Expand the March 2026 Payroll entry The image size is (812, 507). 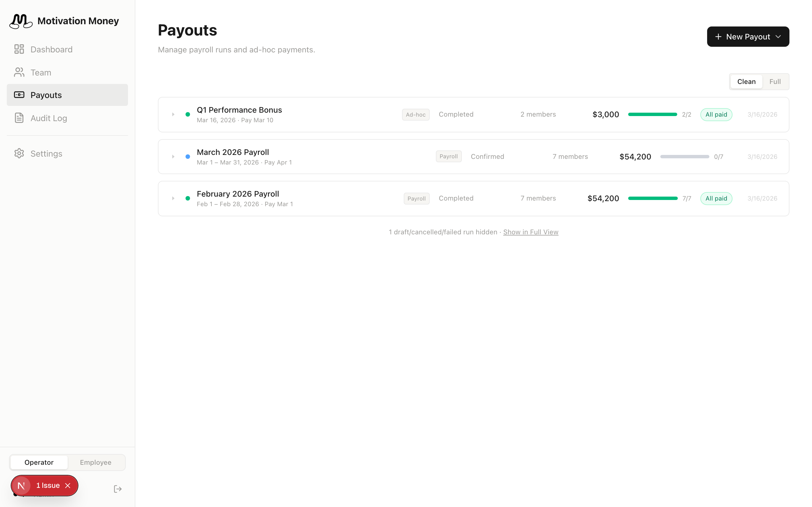click(173, 156)
